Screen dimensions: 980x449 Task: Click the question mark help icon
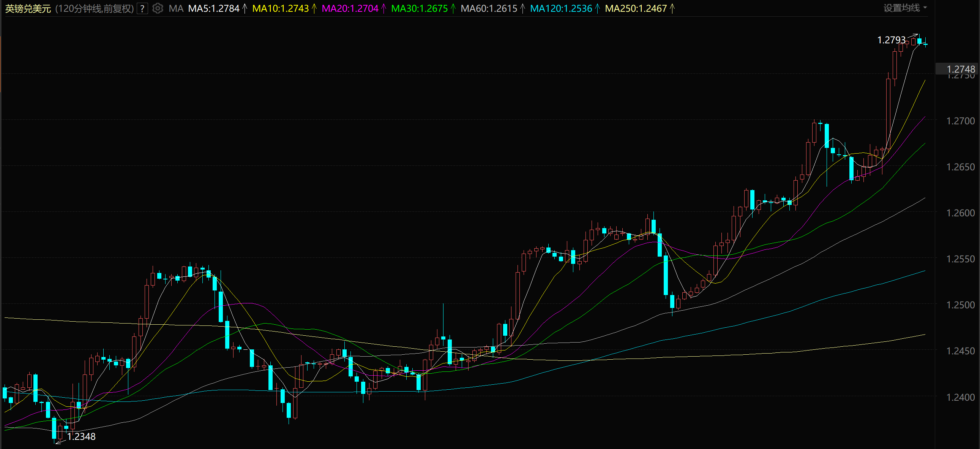(x=142, y=8)
